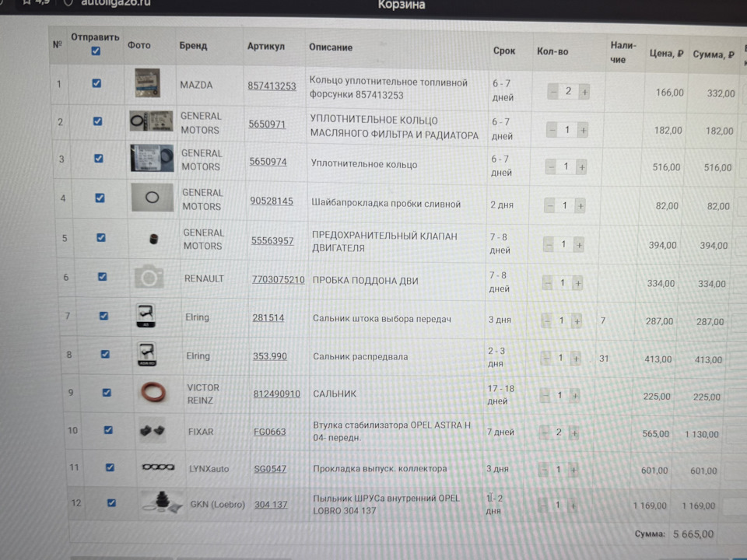Open CV boot photo in GKN row

click(x=162, y=502)
